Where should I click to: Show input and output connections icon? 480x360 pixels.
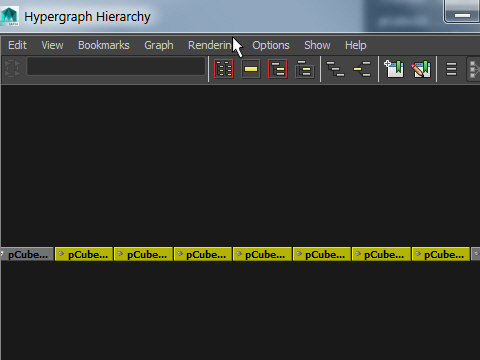(362, 69)
